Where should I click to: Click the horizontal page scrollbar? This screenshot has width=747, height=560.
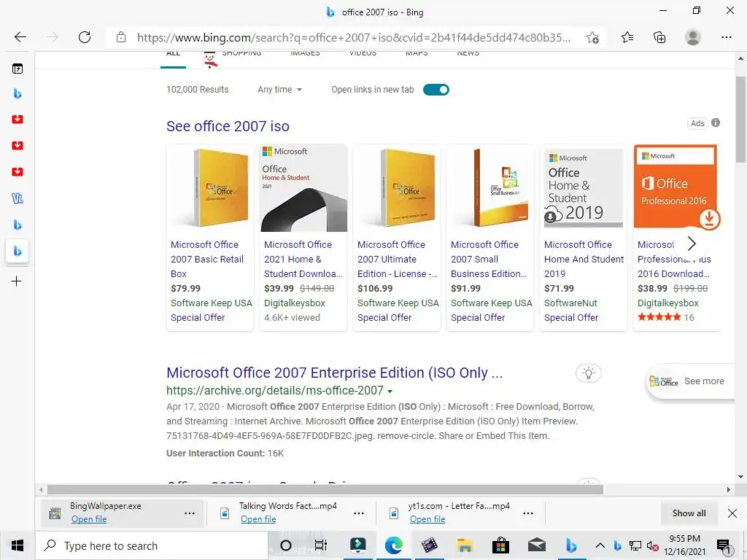point(325,489)
